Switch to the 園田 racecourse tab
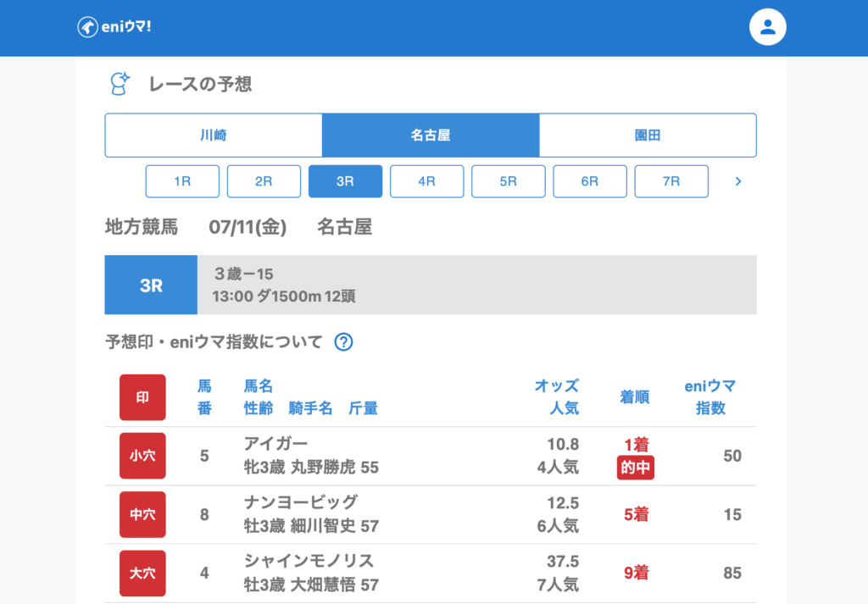868x604 pixels. [x=648, y=136]
